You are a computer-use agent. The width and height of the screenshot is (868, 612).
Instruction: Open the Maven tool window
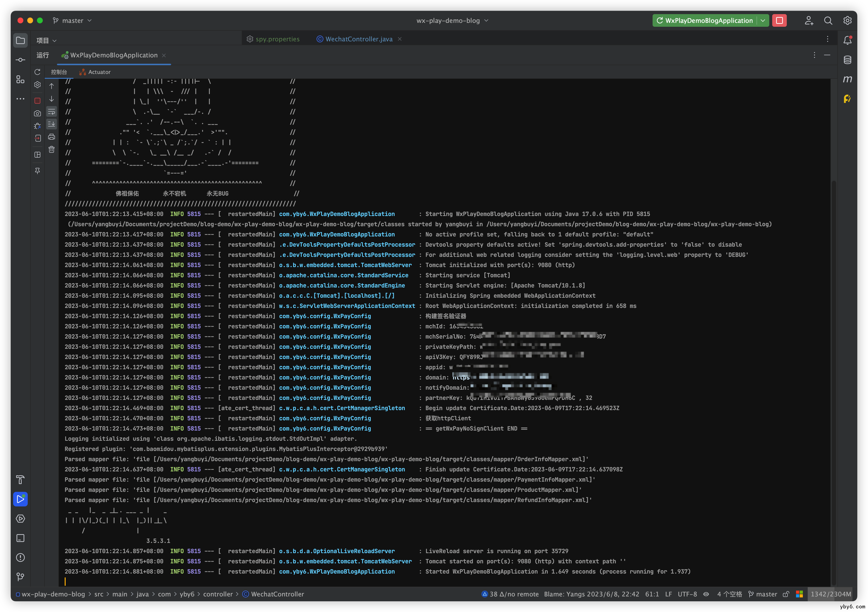pyautogui.click(x=847, y=80)
